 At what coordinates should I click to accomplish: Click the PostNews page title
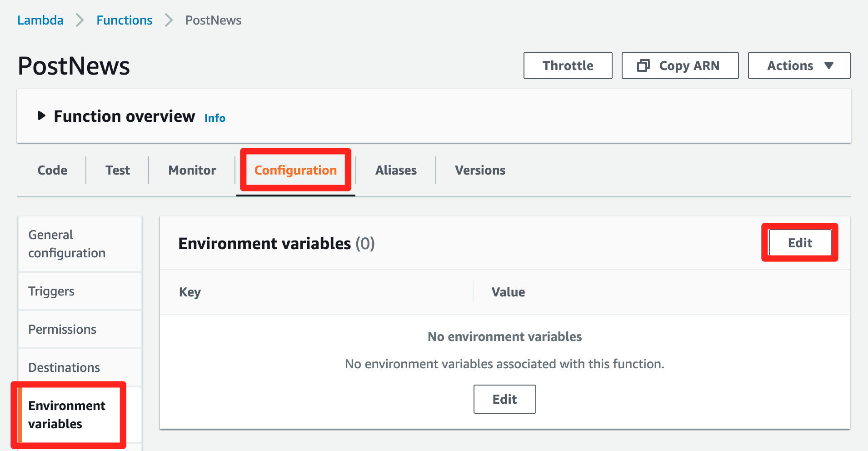pyautogui.click(x=74, y=66)
